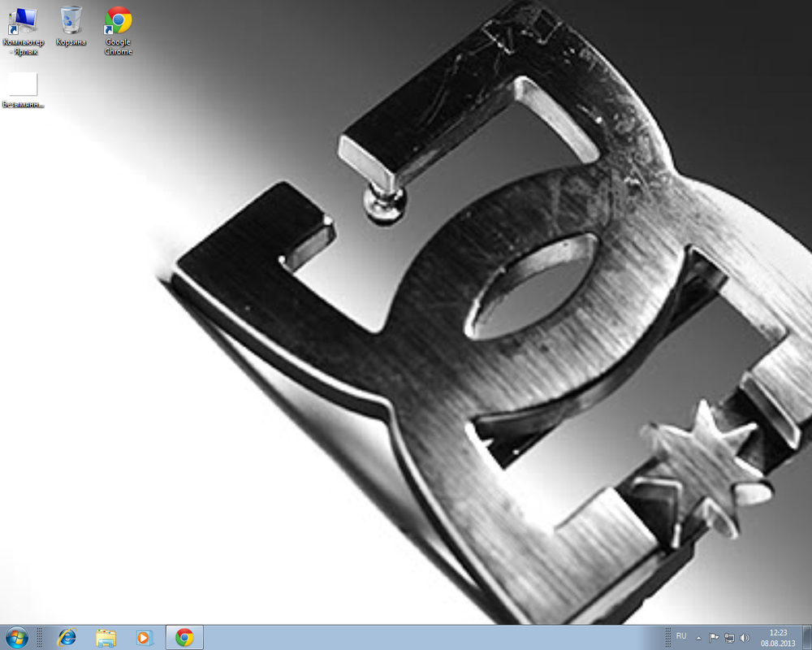Open Windows Explorer from the taskbar
812x650 pixels.
tap(105, 639)
